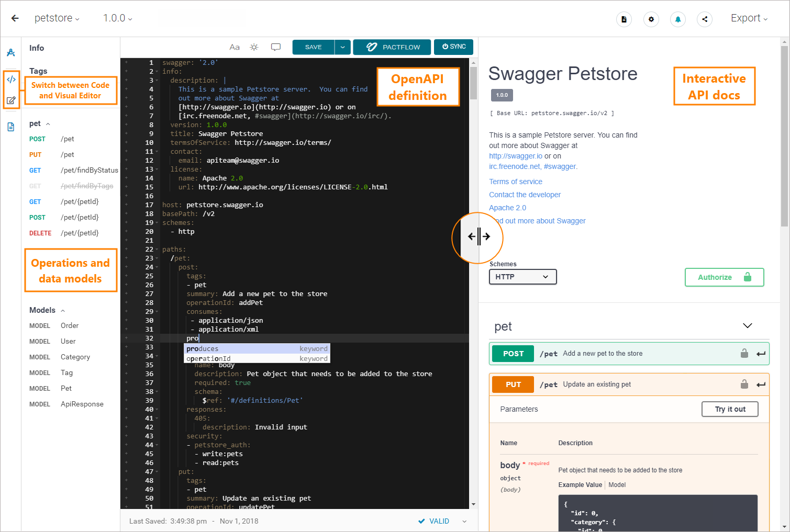Open the API docs page icon in sidebar
Viewport: 790px width, 532px height.
pyautogui.click(x=11, y=127)
